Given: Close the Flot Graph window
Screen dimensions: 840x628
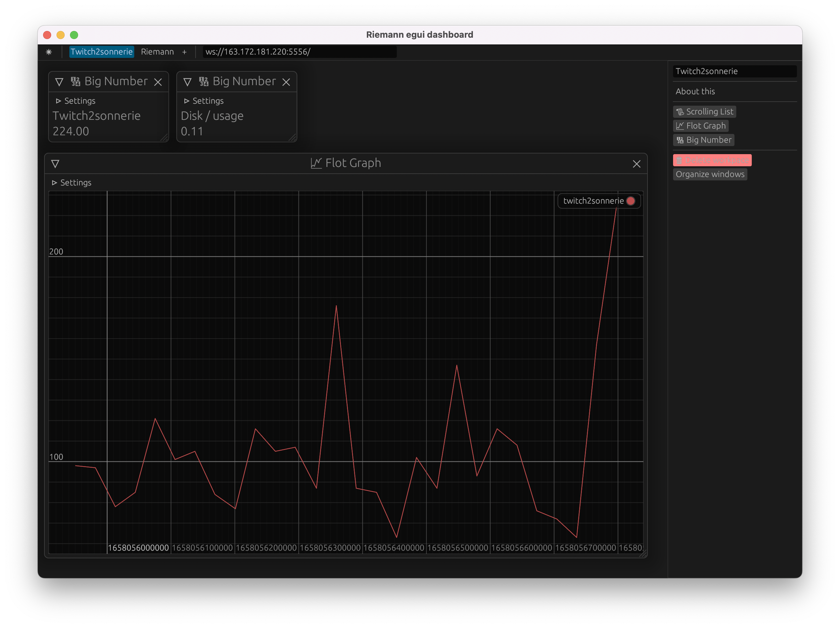Looking at the screenshot, I should tap(636, 164).
